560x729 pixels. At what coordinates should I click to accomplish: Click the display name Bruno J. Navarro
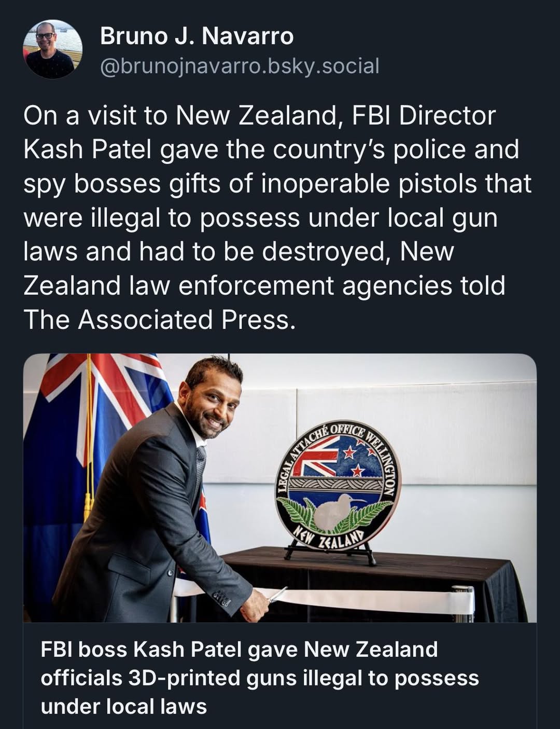[x=197, y=36]
